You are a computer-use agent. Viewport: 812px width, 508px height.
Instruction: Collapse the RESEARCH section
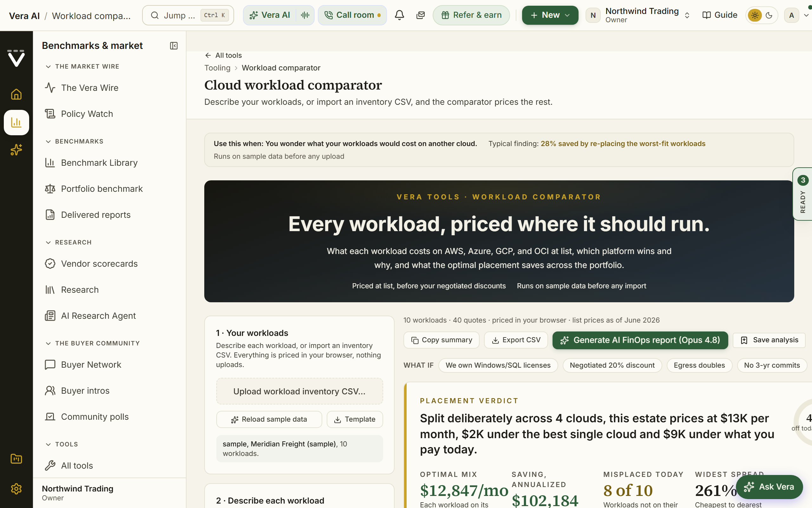69,242
